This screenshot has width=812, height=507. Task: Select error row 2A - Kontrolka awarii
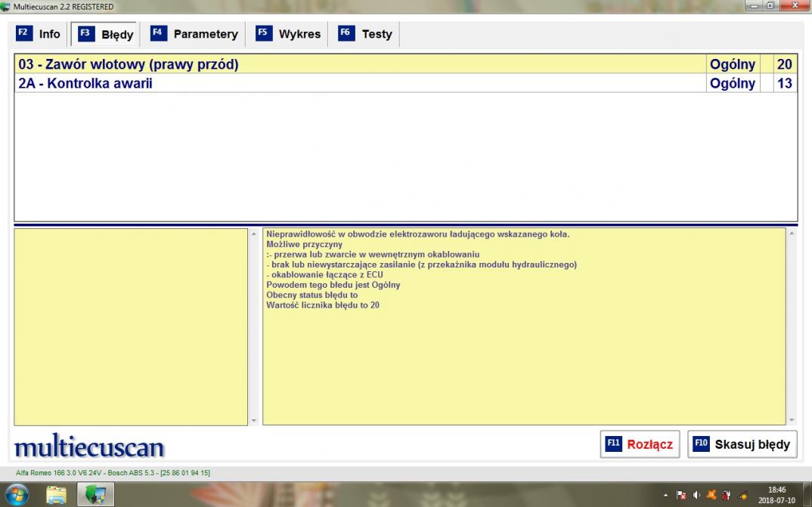coord(406,83)
